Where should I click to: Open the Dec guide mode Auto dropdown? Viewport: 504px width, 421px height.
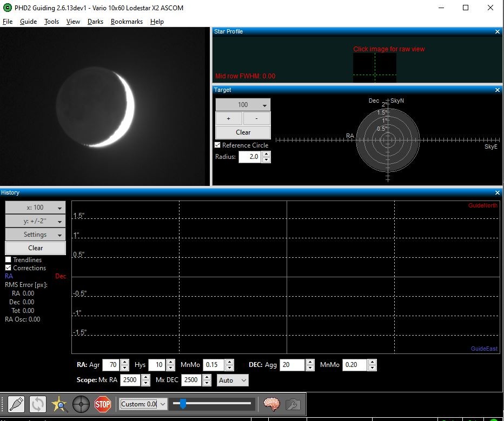coord(233,380)
